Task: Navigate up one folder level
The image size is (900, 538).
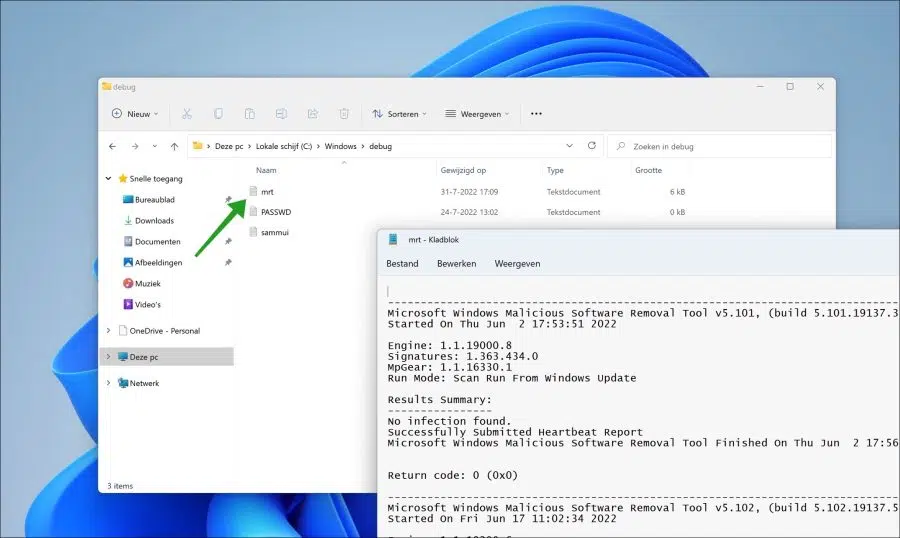Action: tap(174, 146)
